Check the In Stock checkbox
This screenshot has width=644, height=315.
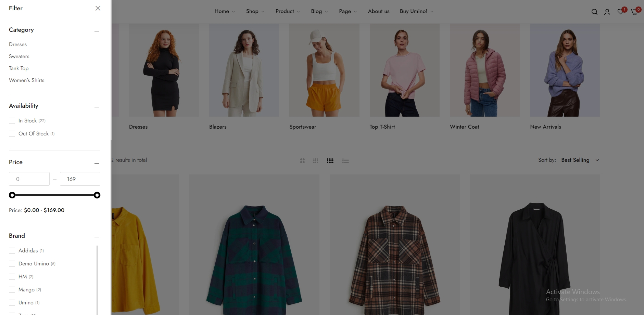(12, 121)
